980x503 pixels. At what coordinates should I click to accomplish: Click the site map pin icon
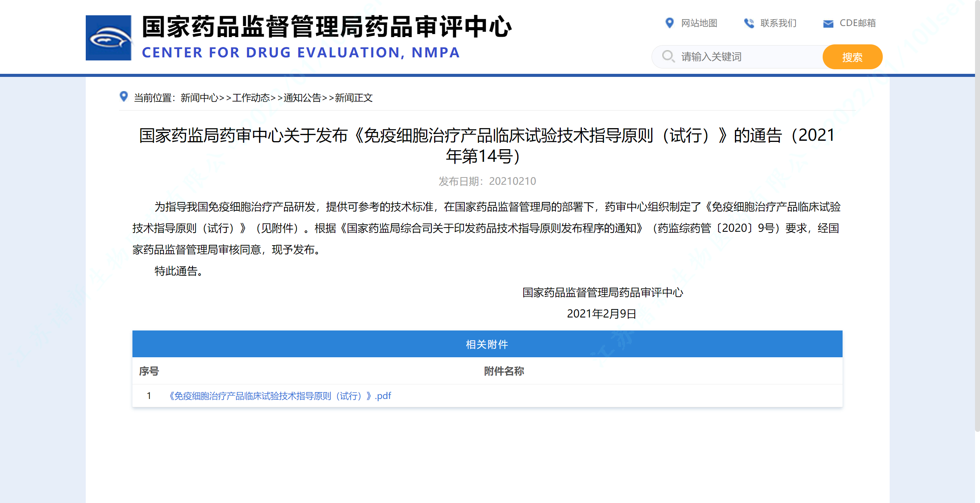coord(670,23)
